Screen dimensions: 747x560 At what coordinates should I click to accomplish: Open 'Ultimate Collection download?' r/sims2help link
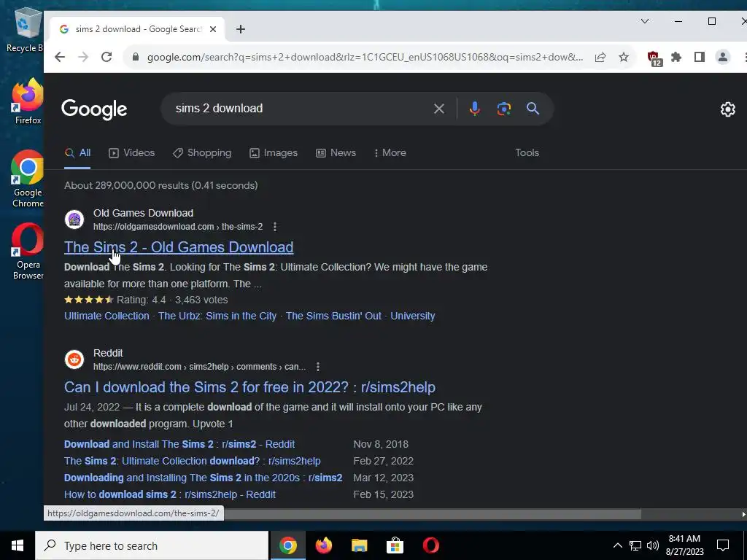[x=193, y=461]
